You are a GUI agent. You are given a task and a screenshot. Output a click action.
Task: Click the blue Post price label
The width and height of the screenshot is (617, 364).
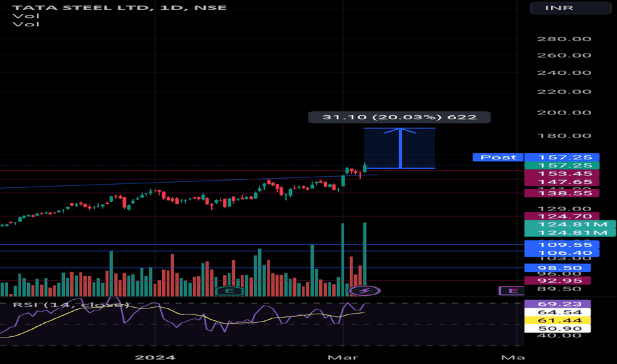pyautogui.click(x=498, y=157)
